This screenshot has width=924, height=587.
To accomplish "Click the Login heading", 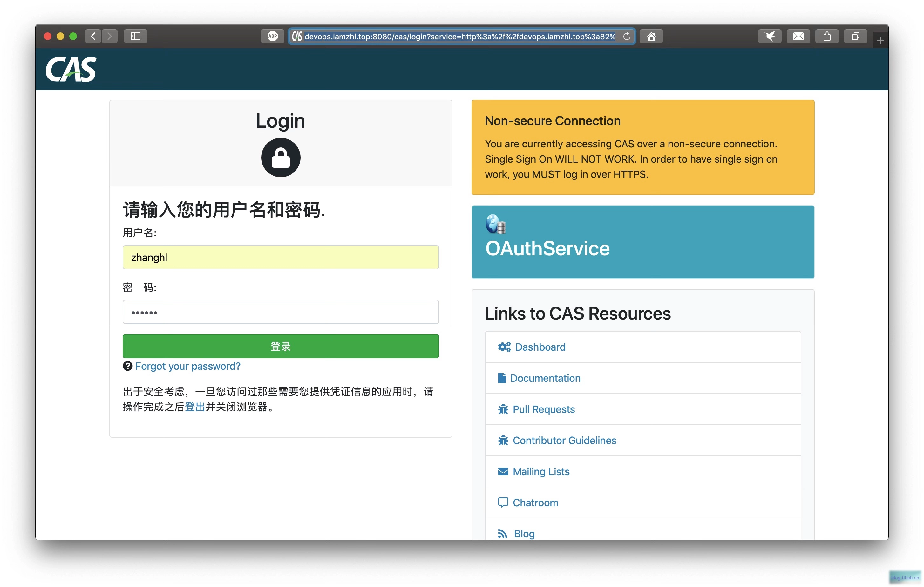I will pos(281,121).
